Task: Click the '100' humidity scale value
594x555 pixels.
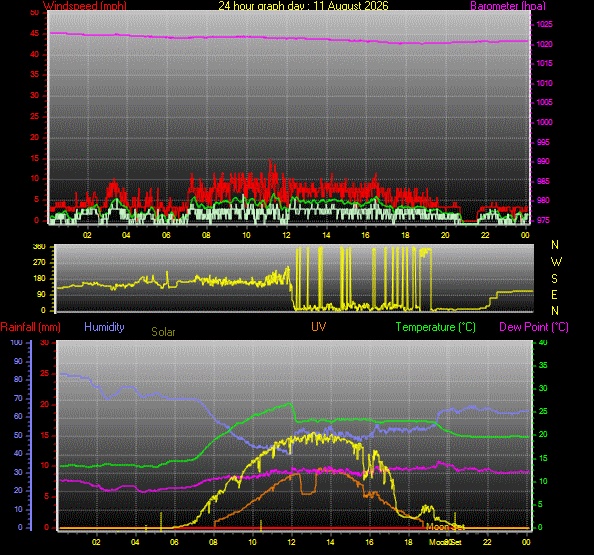Action: tap(16, 342)
